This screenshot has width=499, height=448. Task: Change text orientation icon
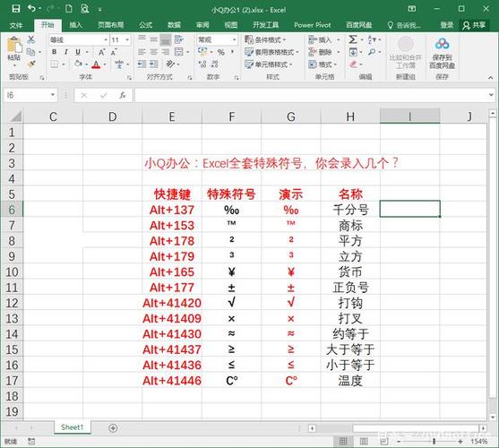[x=170, y=65]
